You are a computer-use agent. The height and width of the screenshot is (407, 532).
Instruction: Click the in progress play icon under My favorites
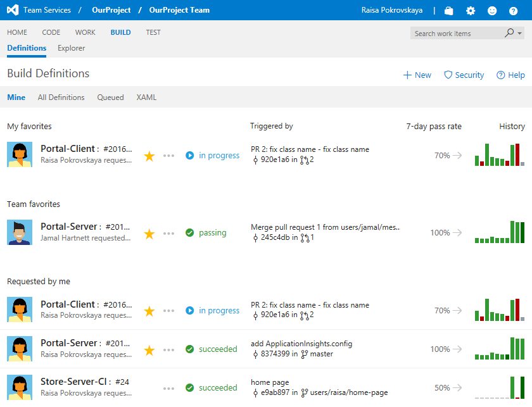click(189, 155)
